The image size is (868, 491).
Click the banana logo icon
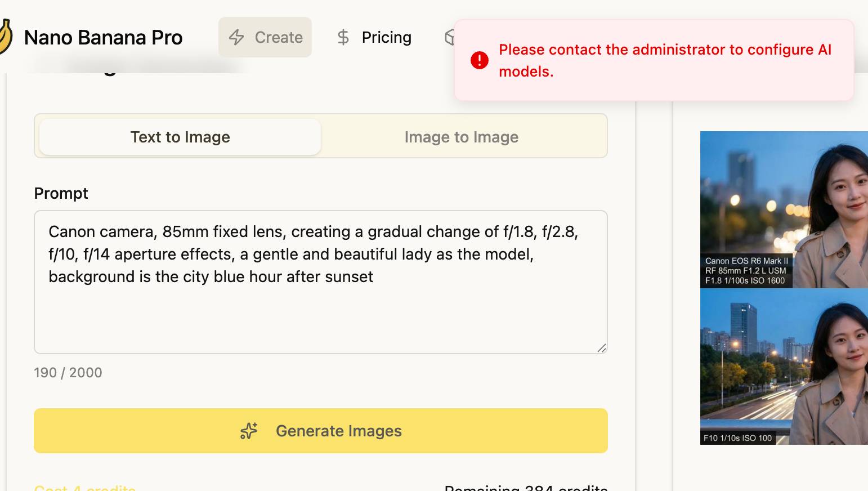tap(5, 37)
